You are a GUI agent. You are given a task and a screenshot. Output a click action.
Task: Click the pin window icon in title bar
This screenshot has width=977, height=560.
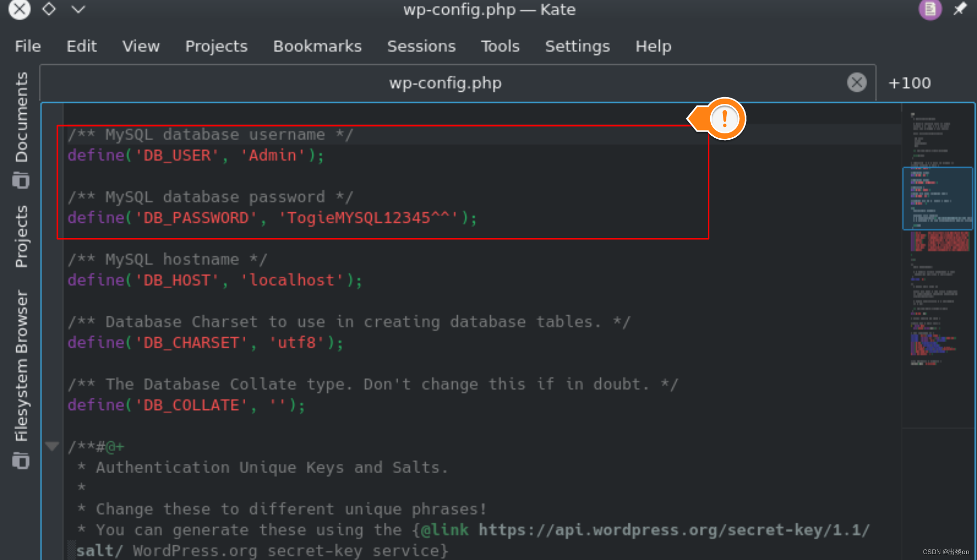point(960,9)
